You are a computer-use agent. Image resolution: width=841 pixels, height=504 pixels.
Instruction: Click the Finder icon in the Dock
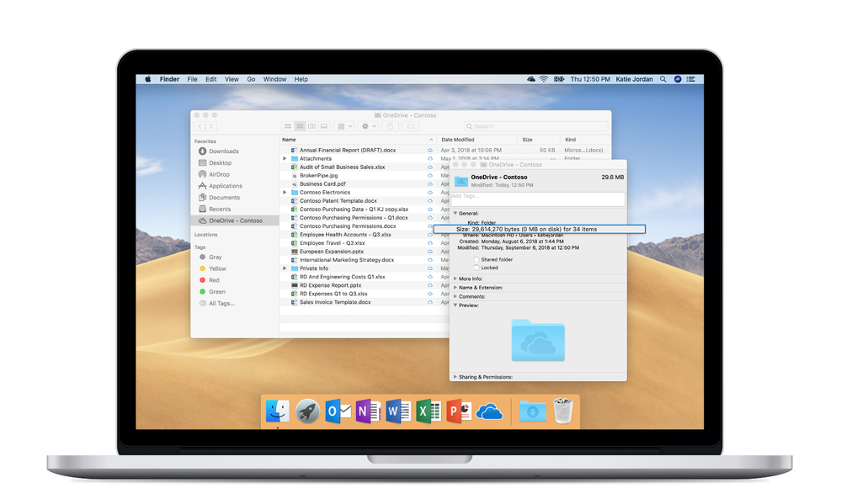pyautogui.click(x=277, y=411)
